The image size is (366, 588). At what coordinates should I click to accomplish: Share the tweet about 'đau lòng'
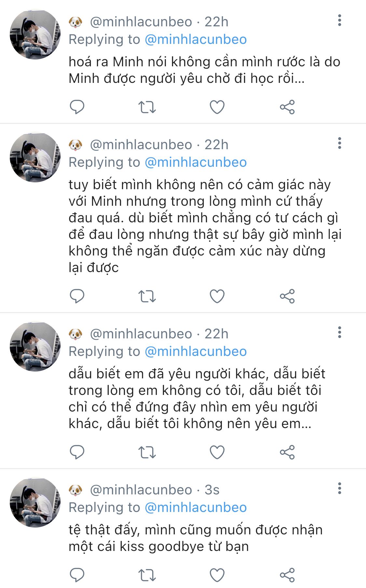287,296
